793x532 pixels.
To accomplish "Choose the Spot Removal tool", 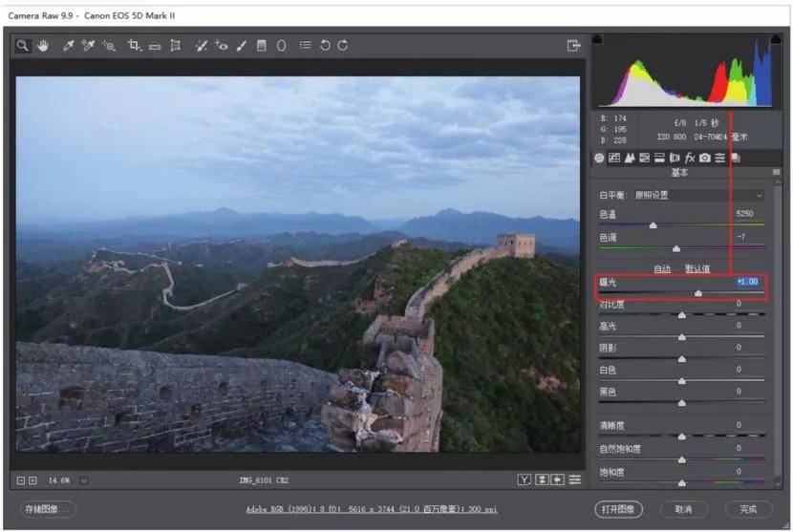I will tap(201, 46).
